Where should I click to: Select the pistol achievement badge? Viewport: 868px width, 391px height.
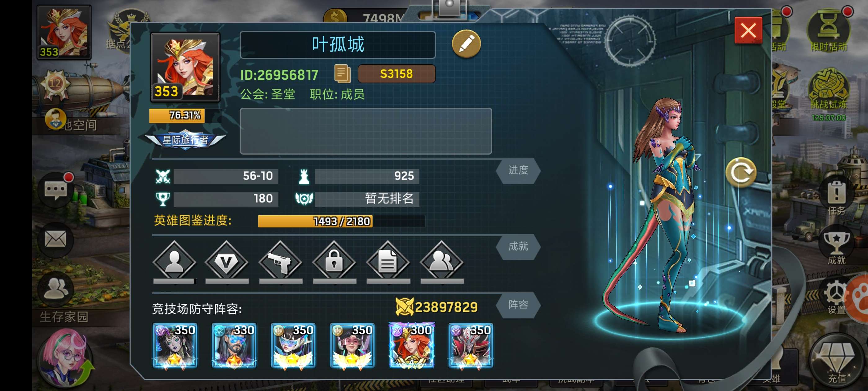(280, 262)
